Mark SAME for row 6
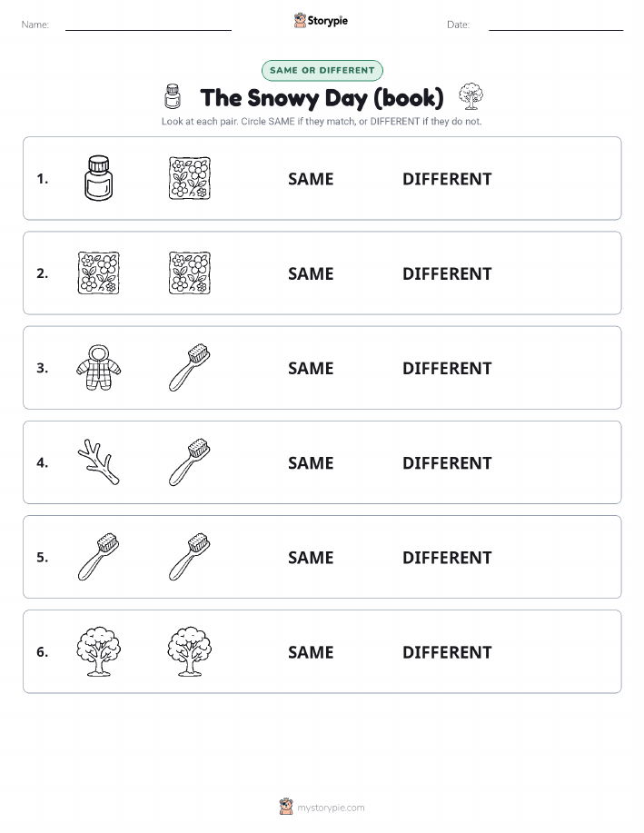This screenshot has height=833, width=644. click(x=311, y=652)
